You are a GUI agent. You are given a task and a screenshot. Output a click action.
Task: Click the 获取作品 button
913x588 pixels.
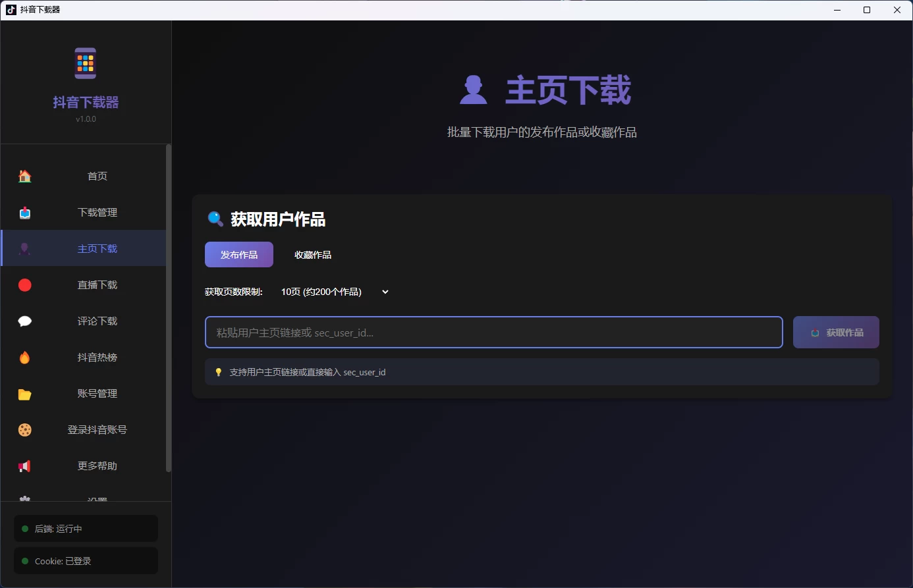coord(836,333)
